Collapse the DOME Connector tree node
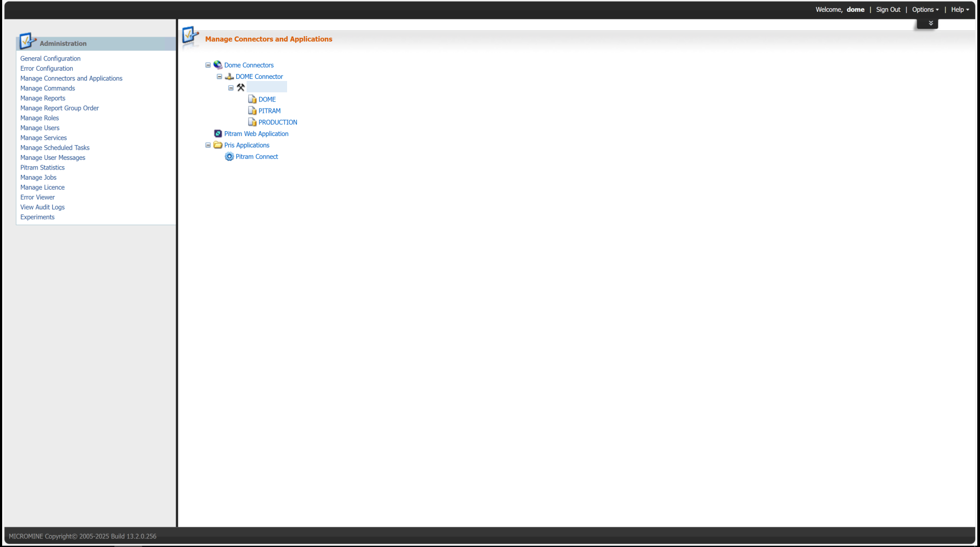The width and height of the screenshot is (980, 547). (219, 77)
